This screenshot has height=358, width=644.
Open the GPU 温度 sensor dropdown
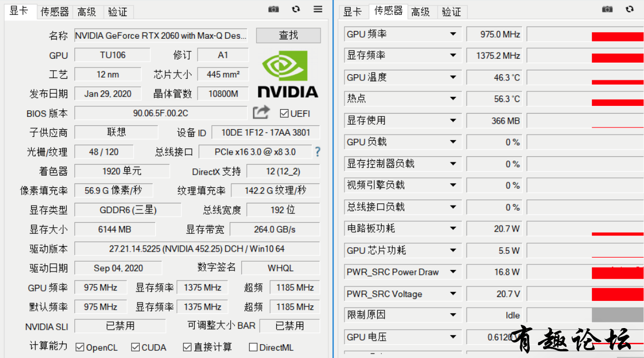tap(453, 77)
